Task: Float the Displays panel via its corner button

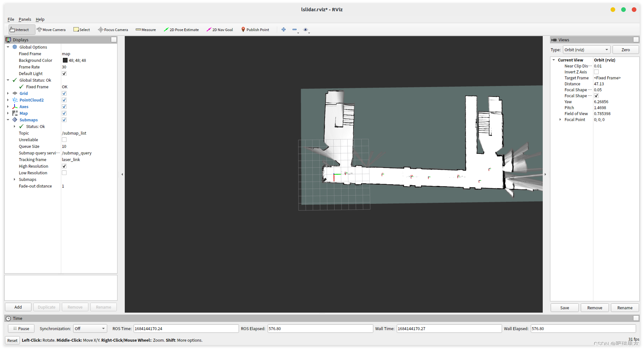Action: (x=114, y=40)
